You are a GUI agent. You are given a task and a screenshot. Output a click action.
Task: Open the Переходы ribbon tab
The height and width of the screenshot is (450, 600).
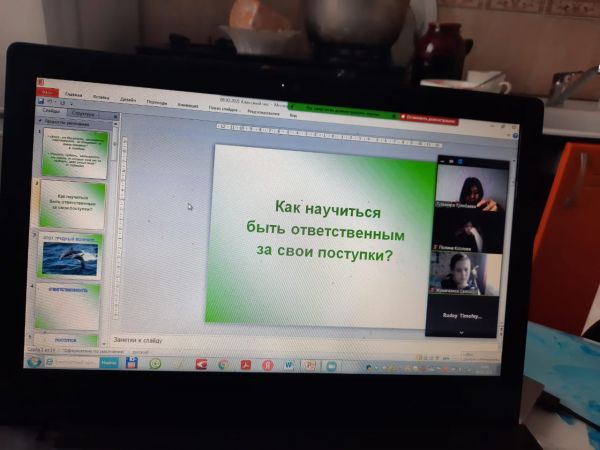(x=156, y=102)
